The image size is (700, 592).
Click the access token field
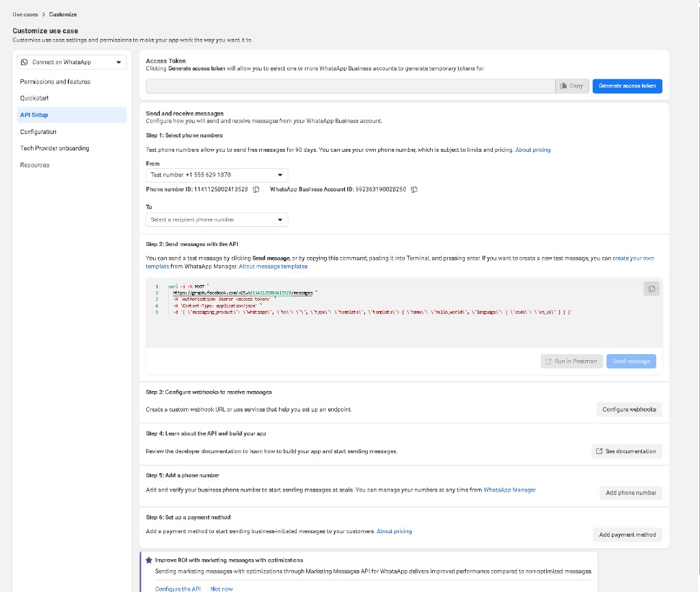click(x=351, y=86)
